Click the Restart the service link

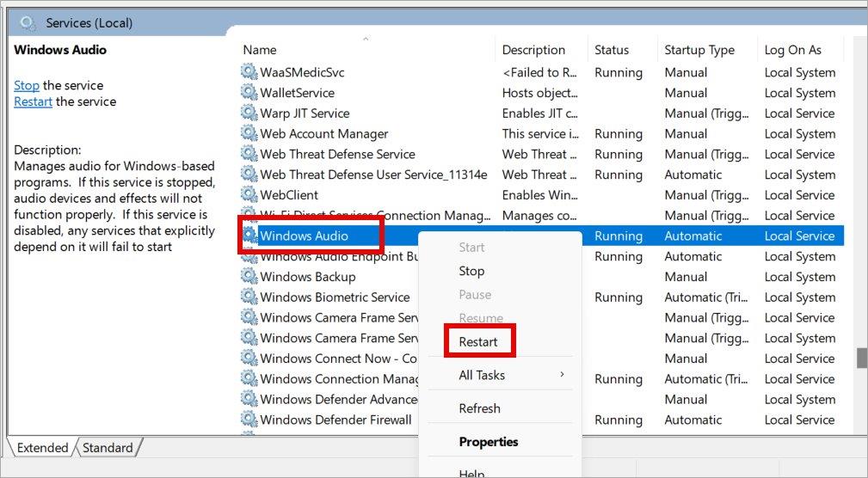pyautogui.click(x=34, y=101)
